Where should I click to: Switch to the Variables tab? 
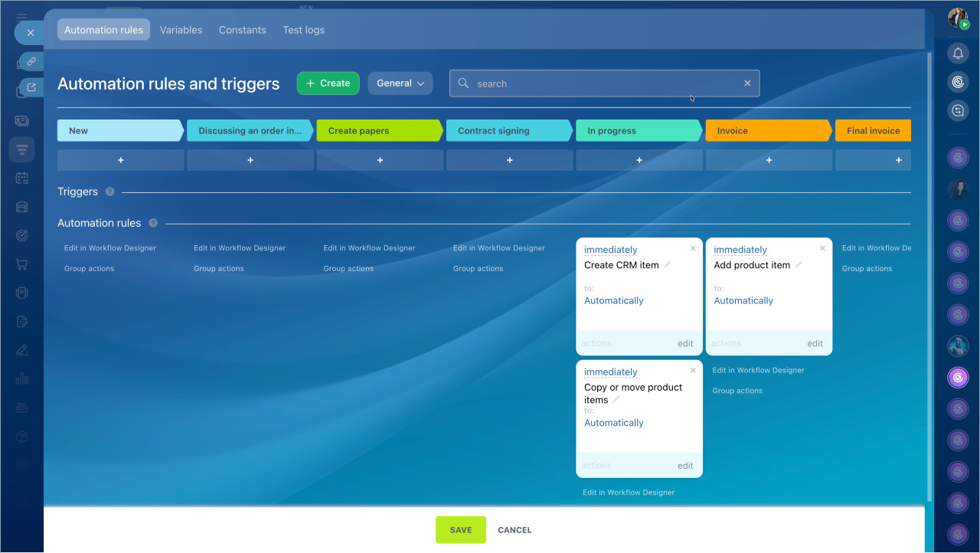pyautogui.click(x=181, y=30)
